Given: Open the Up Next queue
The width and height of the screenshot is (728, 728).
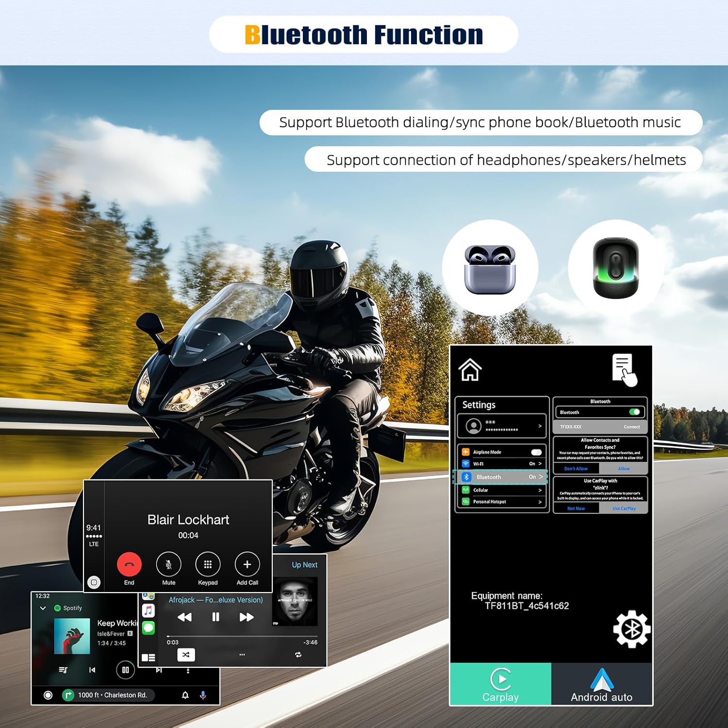Looking at the screenshot, I should click(x=304, y=565).
